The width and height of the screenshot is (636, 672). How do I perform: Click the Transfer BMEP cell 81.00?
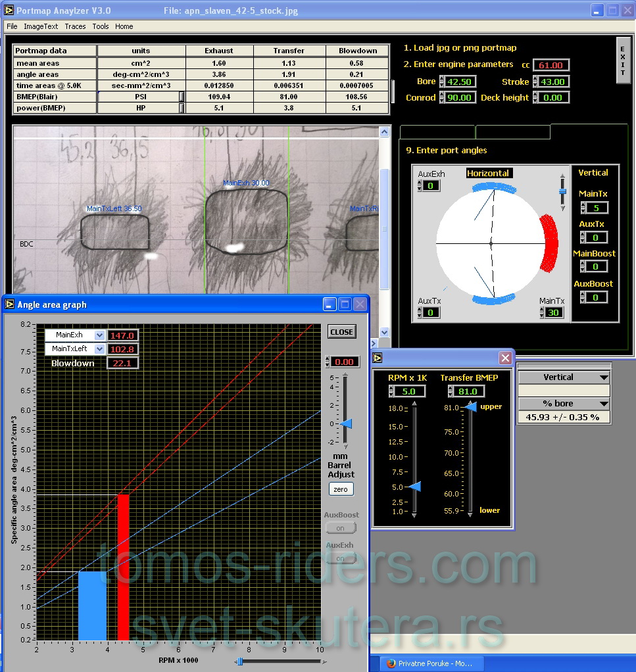289,97
